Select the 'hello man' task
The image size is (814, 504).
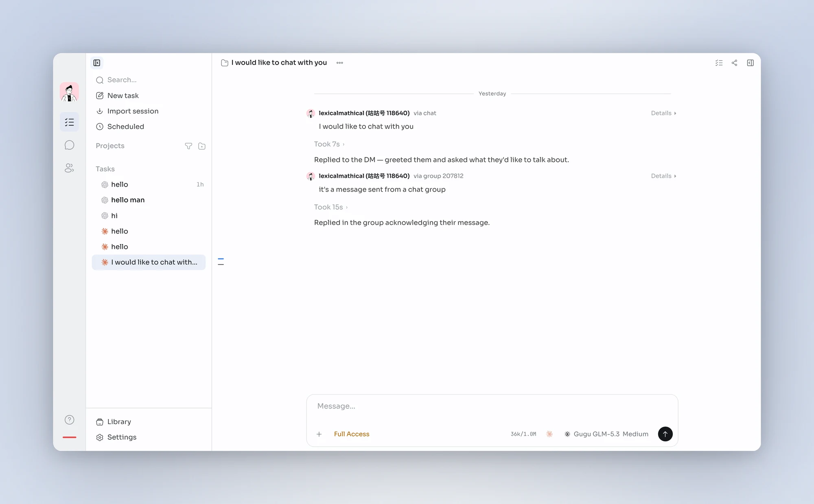[x=149, y=200]
